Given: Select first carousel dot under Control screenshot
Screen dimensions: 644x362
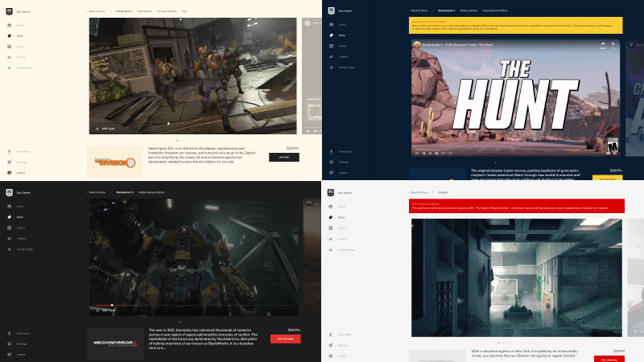Looking at the screenshot, I should 498,343.
